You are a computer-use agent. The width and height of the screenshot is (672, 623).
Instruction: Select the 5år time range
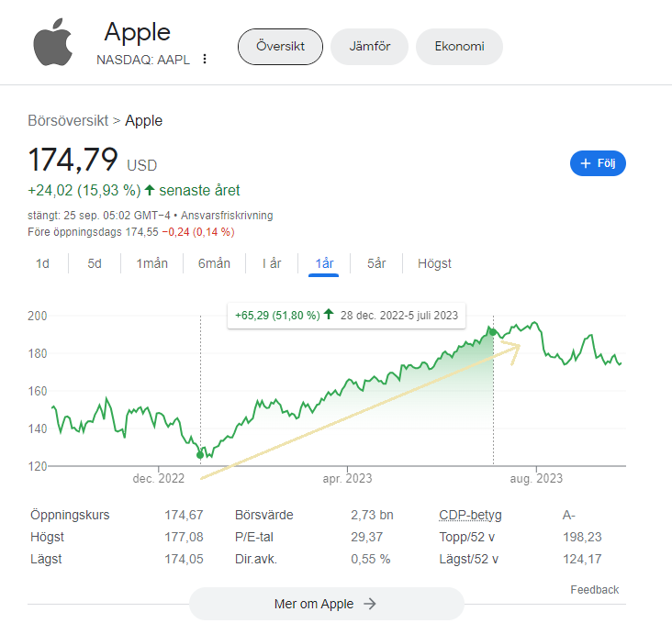(376, 263)
